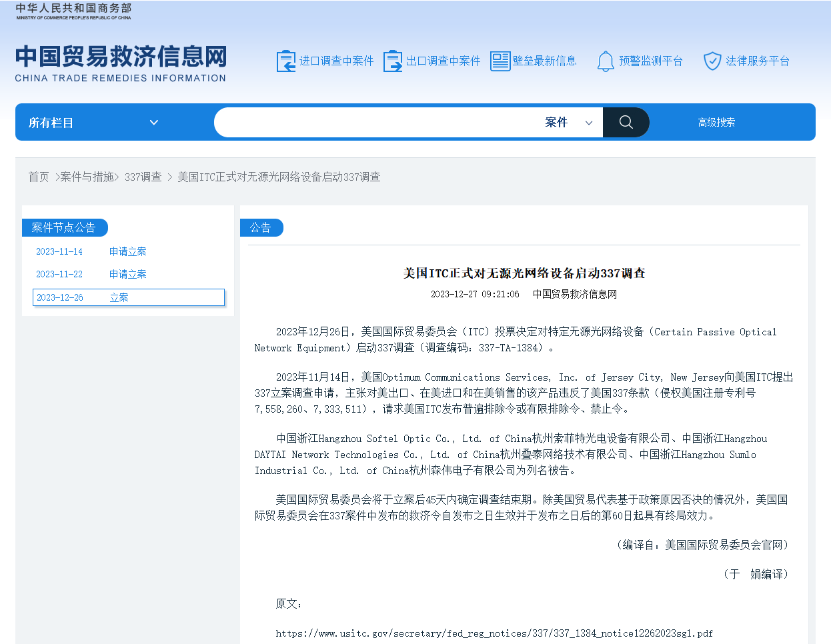This screenshot has height=644, width=831.
Task: Click the breadcrumb article title text
Action: [279, 177]
